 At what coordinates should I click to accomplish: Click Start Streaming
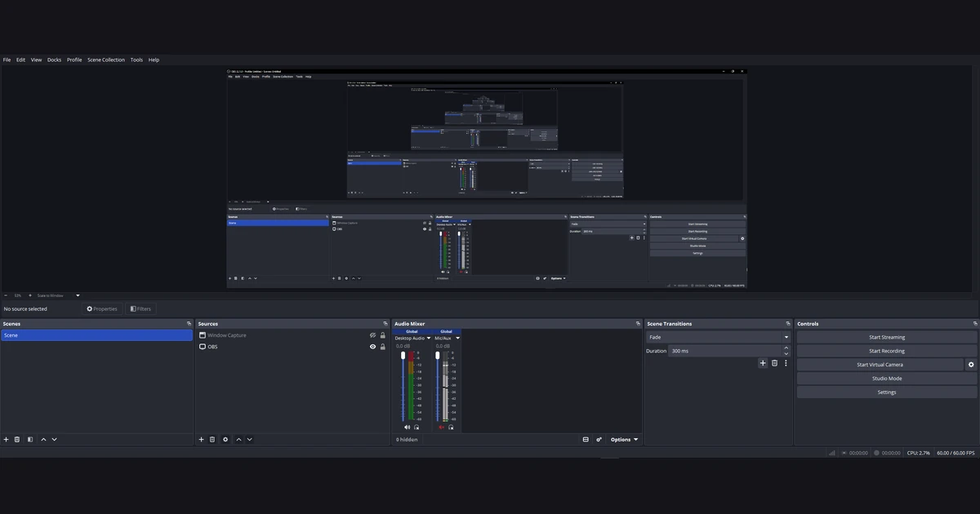click(886, 337)
